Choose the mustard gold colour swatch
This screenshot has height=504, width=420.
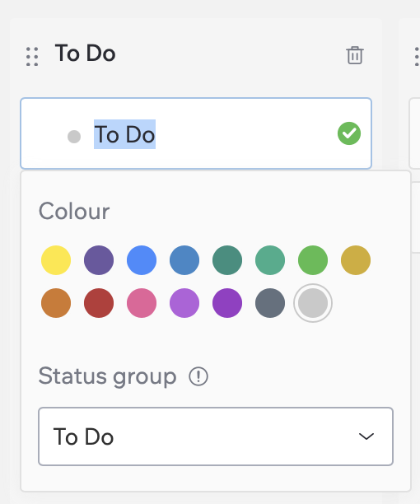point(356,260)
